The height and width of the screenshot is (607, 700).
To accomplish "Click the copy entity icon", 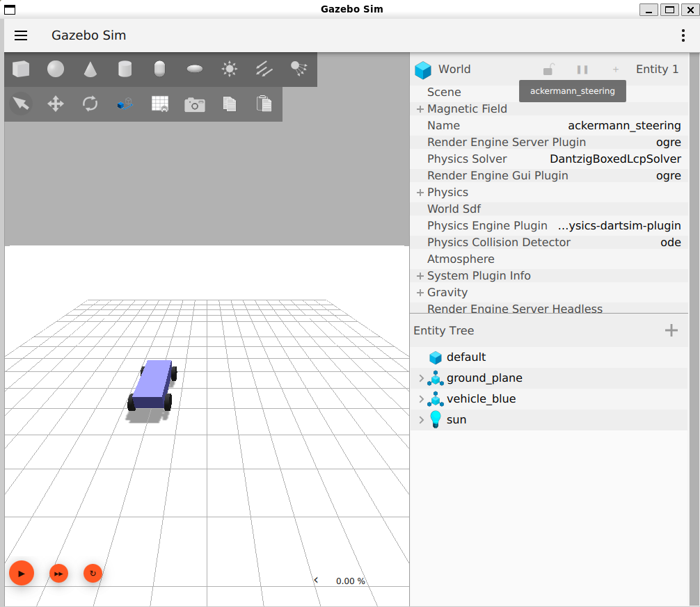I will point(230,104).
